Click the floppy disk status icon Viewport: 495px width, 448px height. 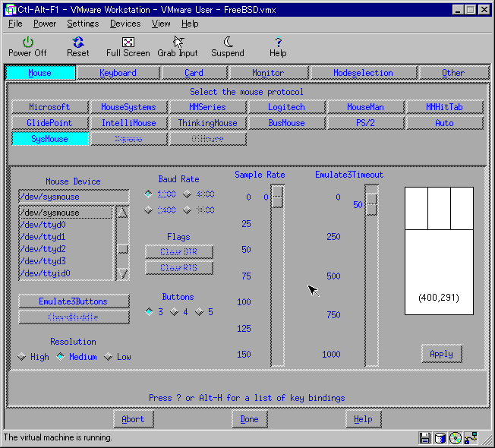click(424, 438)
